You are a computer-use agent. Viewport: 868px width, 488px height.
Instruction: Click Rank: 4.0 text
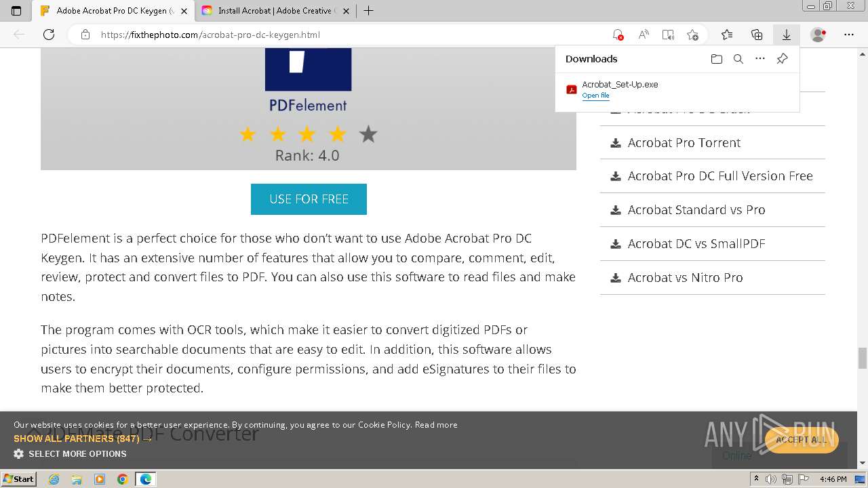tap(307, 155)
